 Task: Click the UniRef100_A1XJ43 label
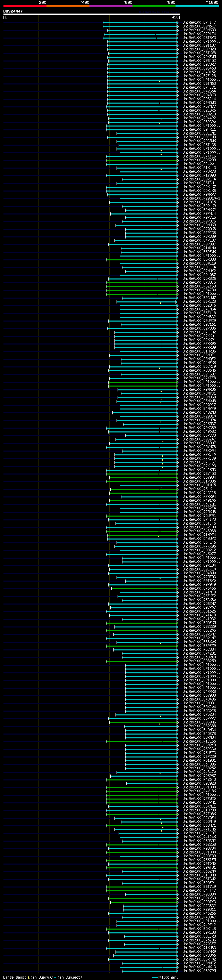point(199,168)
